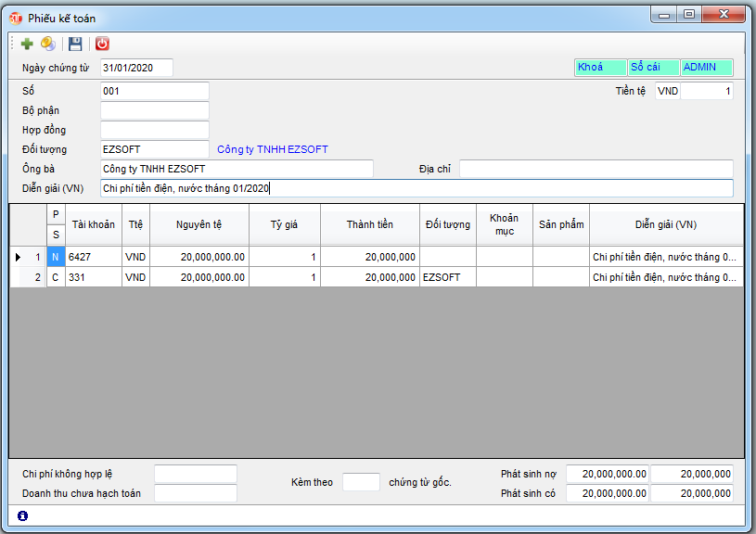756x534 pixels.
Task: Click Phát sinh có total 20,000,000.00
Action: click(608, 493)
